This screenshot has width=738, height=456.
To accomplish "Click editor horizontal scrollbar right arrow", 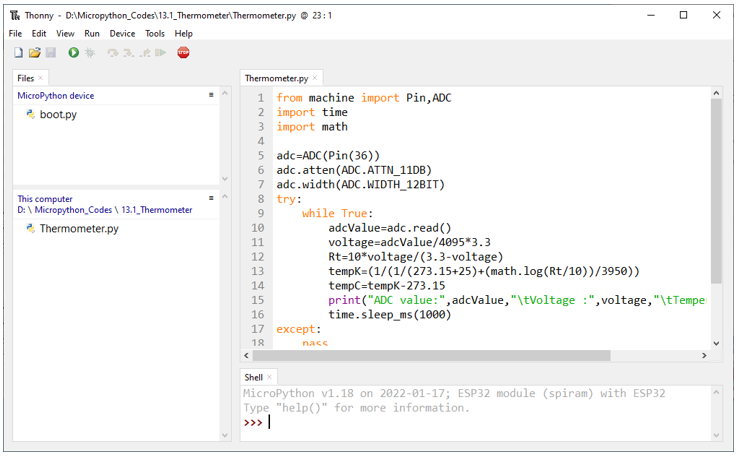I will point(705,355).
